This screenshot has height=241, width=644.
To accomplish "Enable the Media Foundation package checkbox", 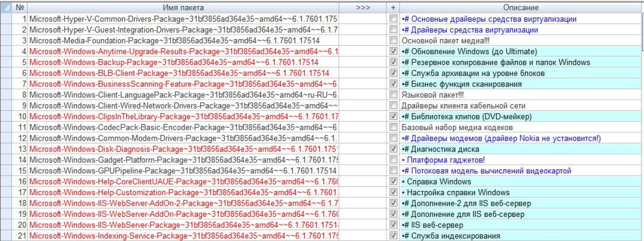I will coord(393,41).
